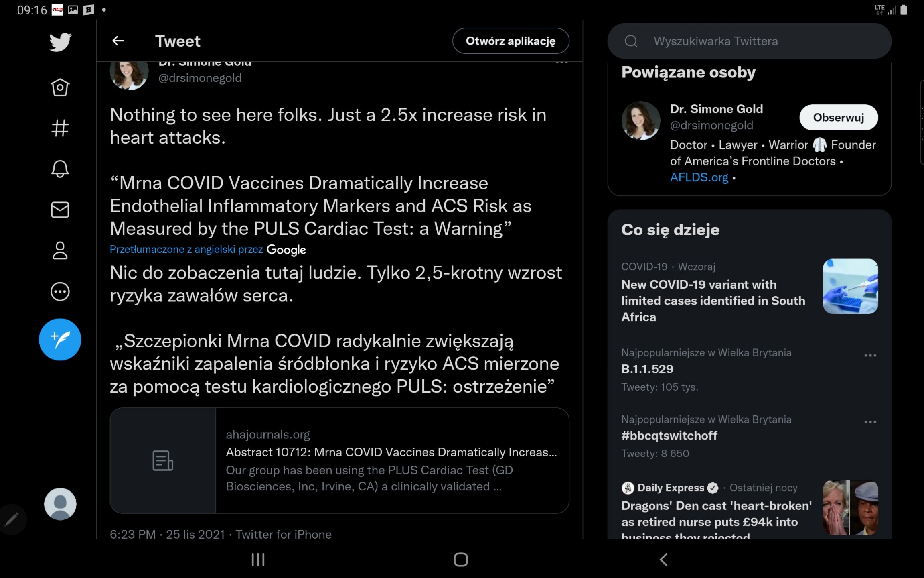Go back using the arrow beside Tweet
Viewport: 924px width, 578px height.
[118, 41]
